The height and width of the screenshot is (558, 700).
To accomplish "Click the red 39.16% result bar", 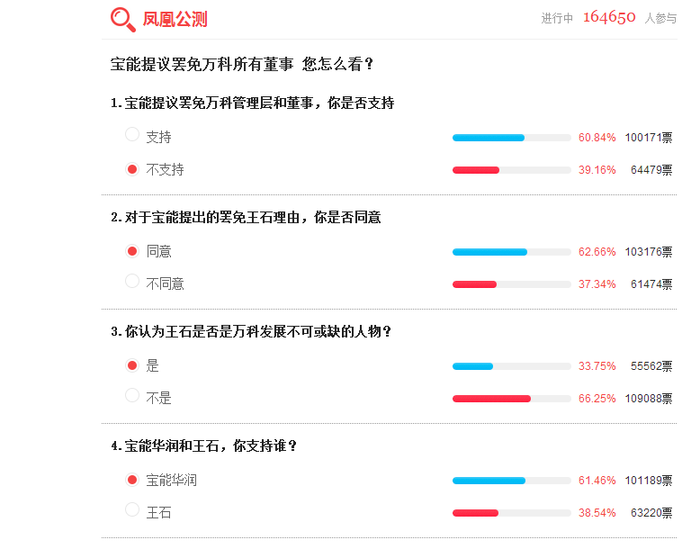I will [x=476, y=170].
